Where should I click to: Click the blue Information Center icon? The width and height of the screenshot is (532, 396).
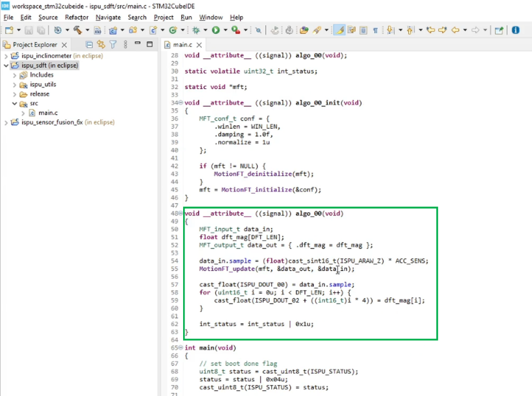click(x=515, y=30)
